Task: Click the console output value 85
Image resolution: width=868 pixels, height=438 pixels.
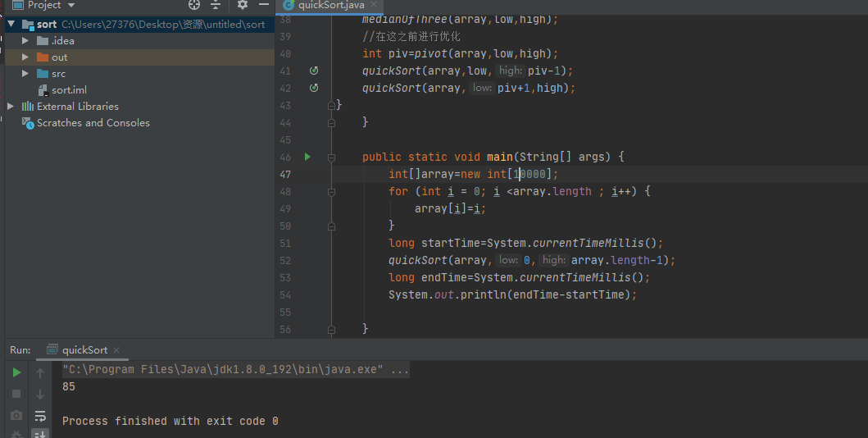Action: tap(69, 386)
